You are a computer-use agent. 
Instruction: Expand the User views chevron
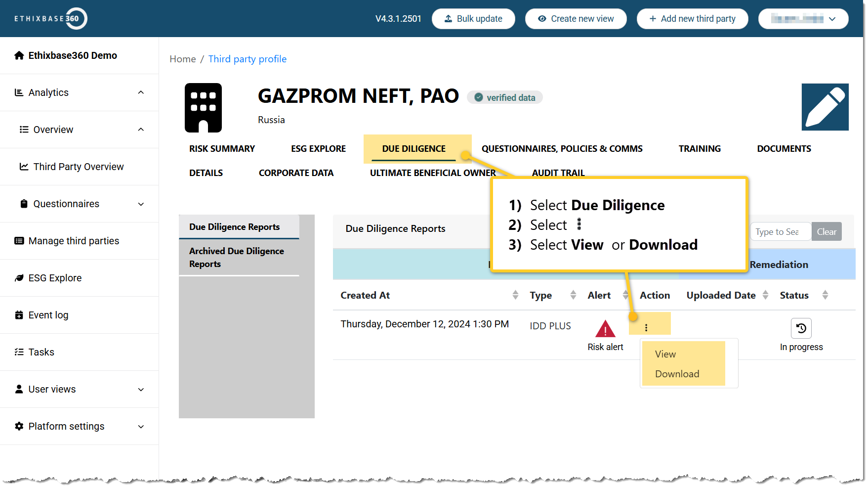click(141, 389)
